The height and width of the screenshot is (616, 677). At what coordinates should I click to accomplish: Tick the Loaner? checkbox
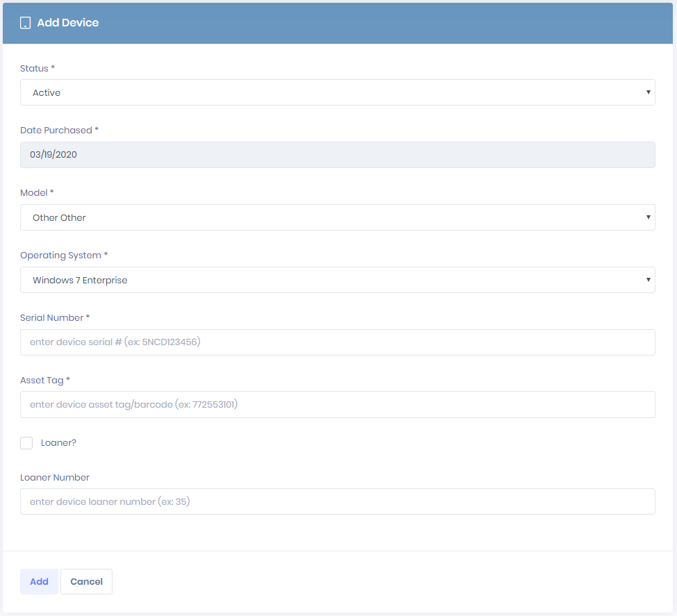(26, 443)
